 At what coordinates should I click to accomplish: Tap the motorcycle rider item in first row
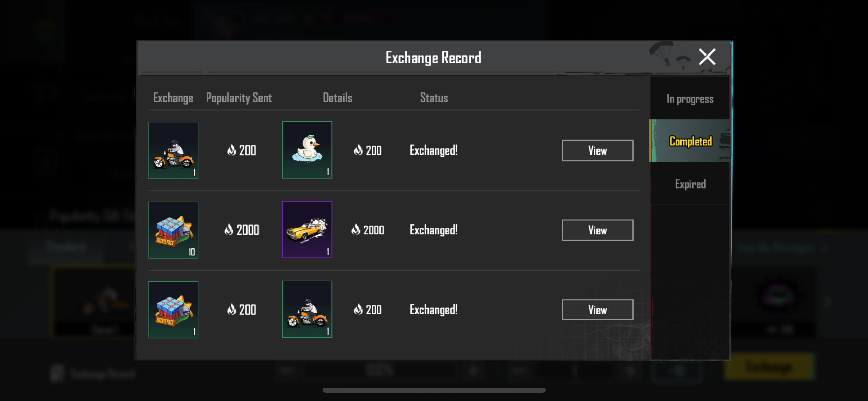[173, 150]
